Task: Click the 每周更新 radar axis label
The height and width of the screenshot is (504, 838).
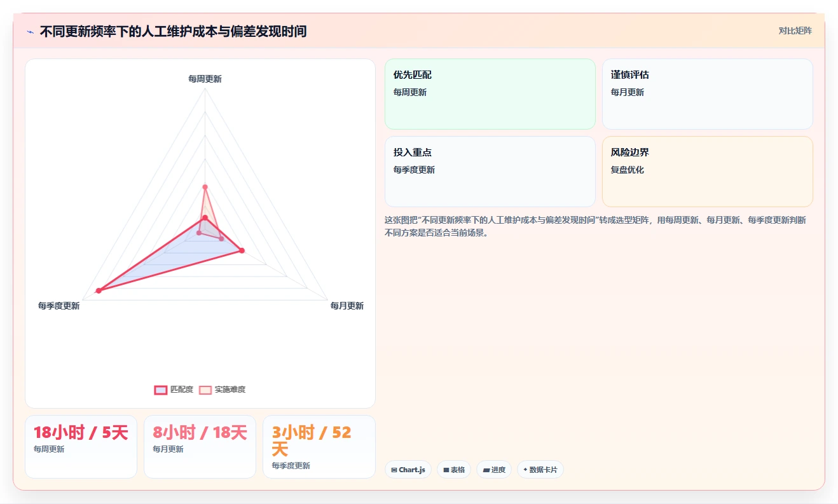Action: 205,79
